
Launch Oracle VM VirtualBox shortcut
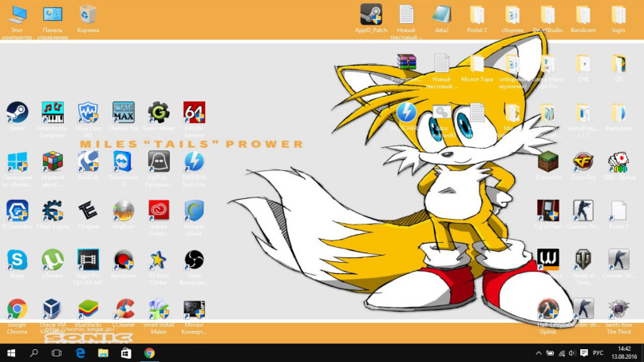53,309
